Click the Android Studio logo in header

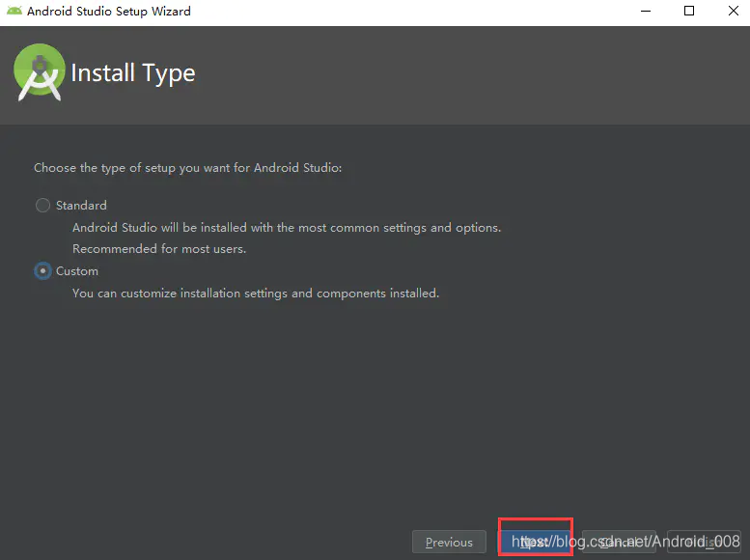pos(40,72)
